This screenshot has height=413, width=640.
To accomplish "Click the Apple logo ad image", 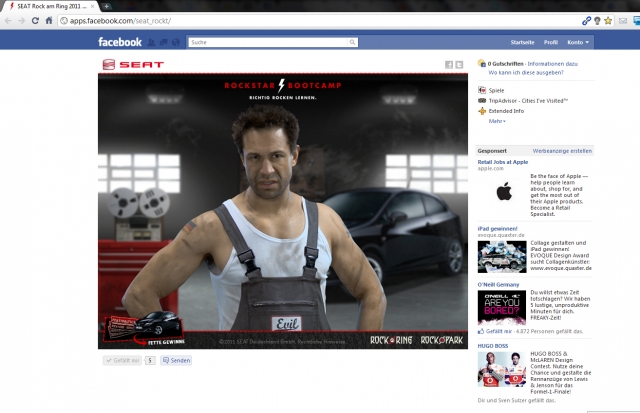I will 504,192.
